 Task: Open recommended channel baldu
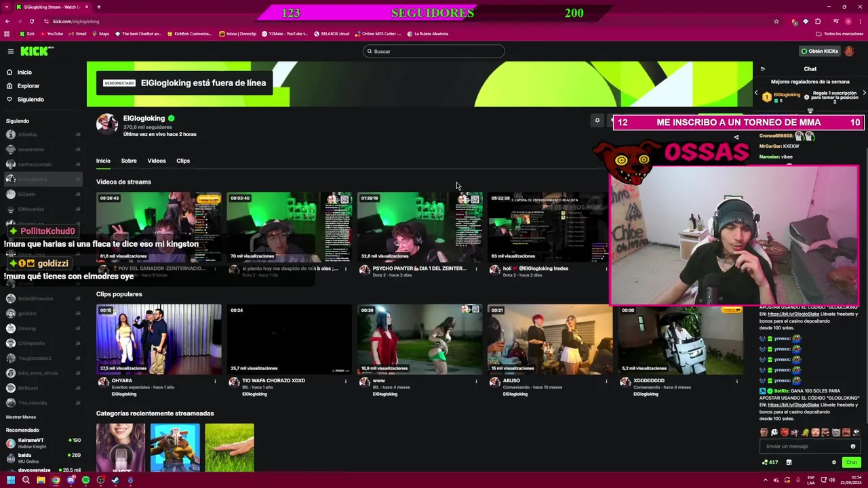click(x=43, y=458)
